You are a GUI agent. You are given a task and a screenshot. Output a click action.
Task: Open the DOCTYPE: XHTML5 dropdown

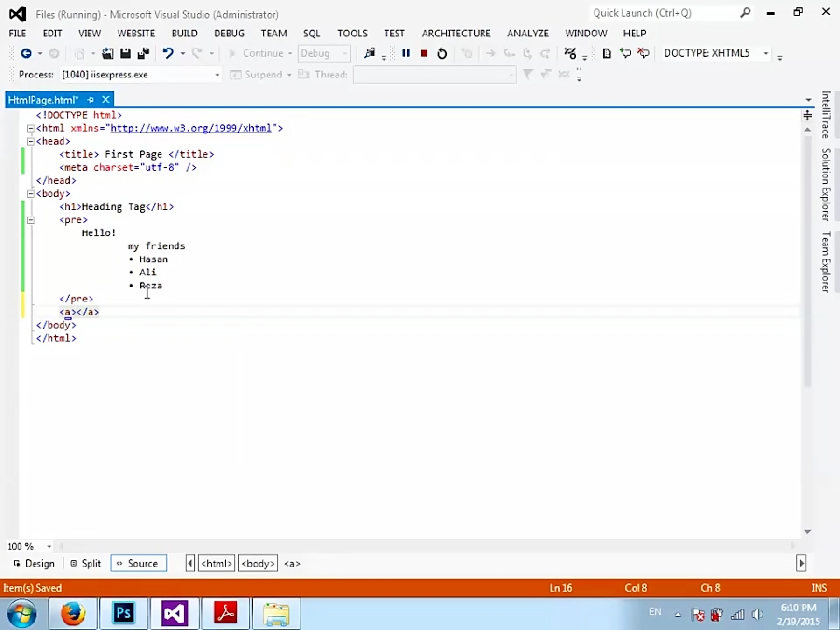click(764, 53)
